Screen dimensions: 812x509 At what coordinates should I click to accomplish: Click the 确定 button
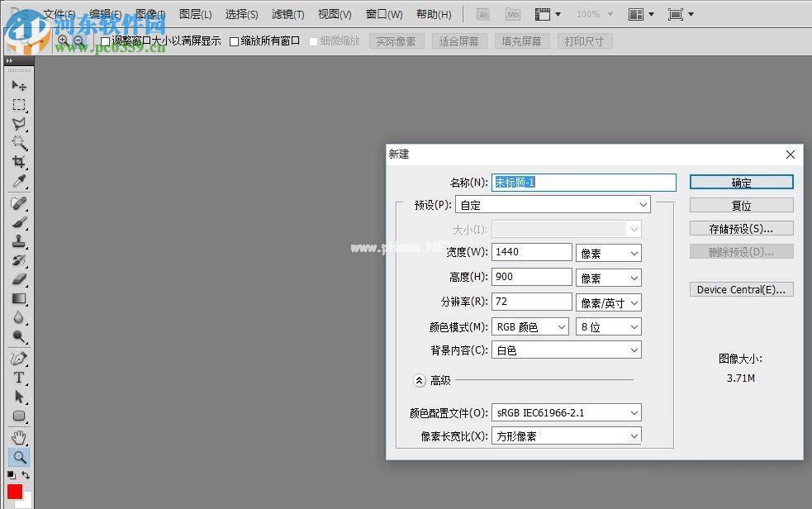pyautogui.click(x=740, y=182)
